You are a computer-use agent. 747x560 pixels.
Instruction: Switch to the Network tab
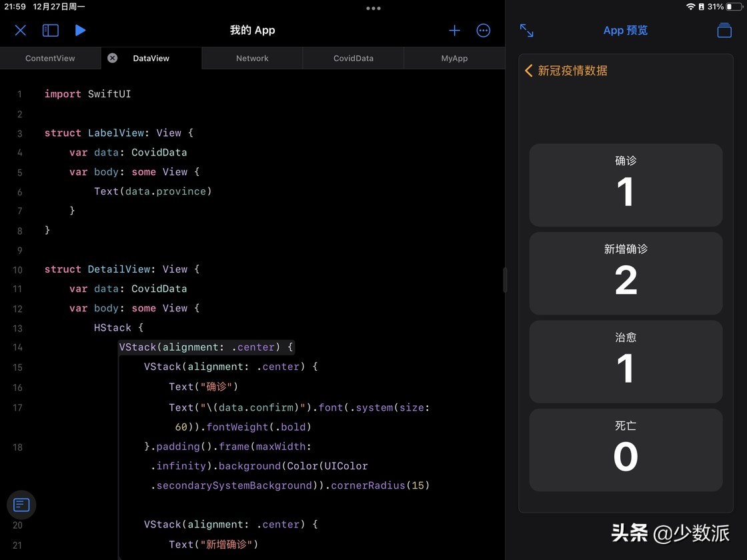coord(252,58)
